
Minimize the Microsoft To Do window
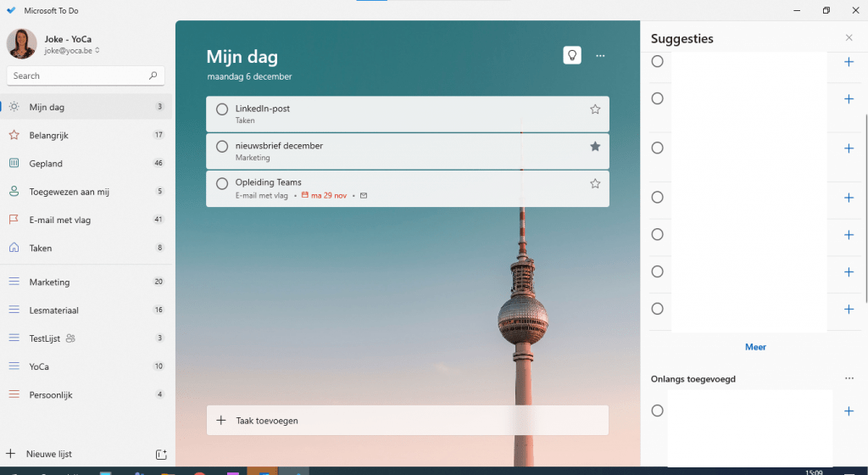[797, 10]
